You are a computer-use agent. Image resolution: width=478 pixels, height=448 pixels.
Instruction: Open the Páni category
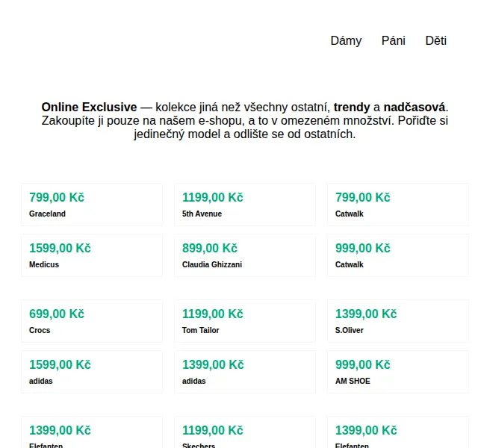pyautogui.click(x=394, y=40)
